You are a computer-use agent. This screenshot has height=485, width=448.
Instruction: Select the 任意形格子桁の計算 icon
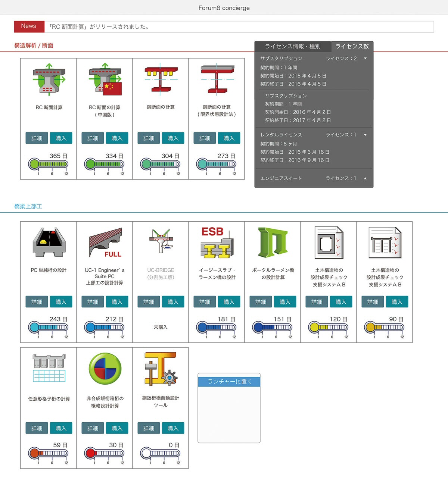(49, 368)
